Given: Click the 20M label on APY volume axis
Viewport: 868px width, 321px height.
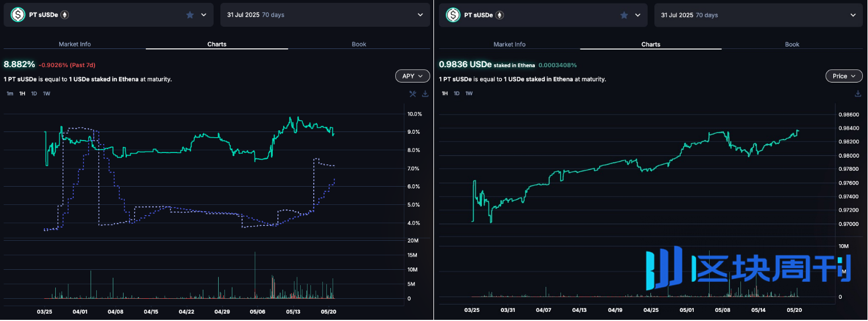Looking at the screenshot, I should click(x=413, y=240).
